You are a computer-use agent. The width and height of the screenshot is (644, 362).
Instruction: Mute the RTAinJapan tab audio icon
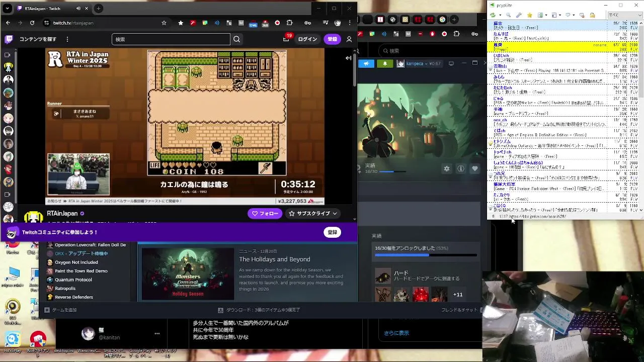click(78, 9)
